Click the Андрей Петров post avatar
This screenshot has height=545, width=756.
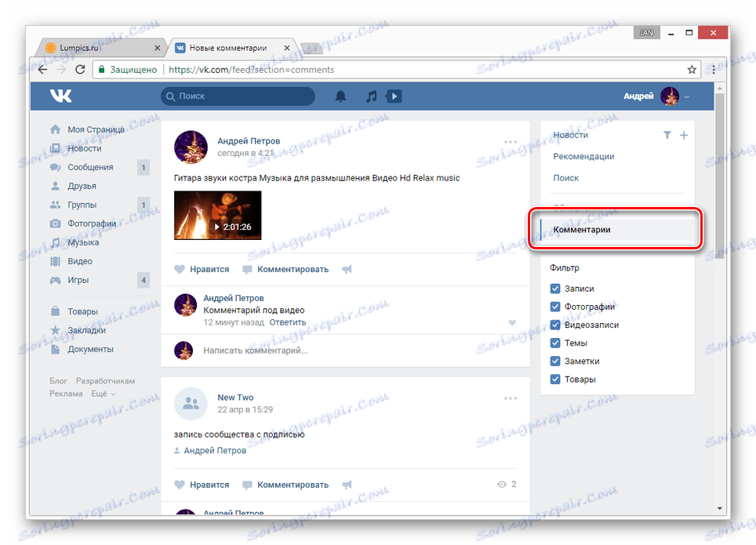(191, 147)
